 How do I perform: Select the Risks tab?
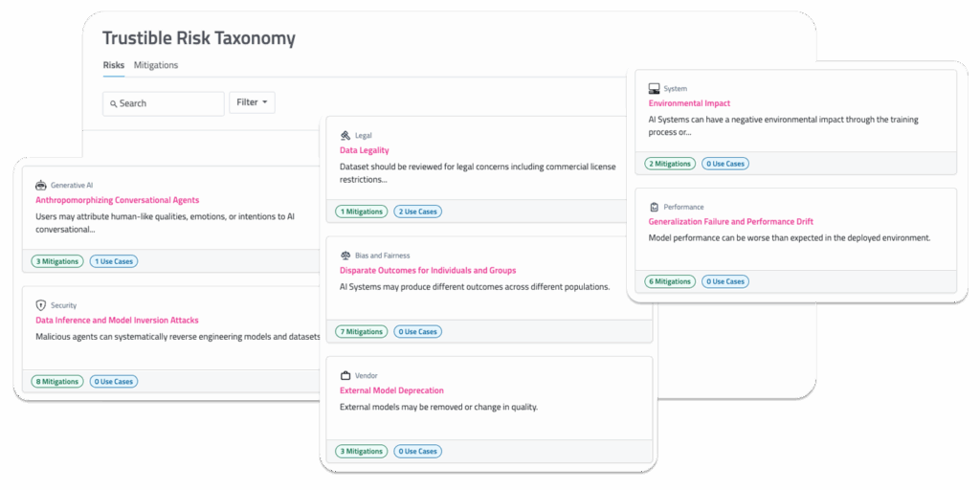click(x=114, y=65)
